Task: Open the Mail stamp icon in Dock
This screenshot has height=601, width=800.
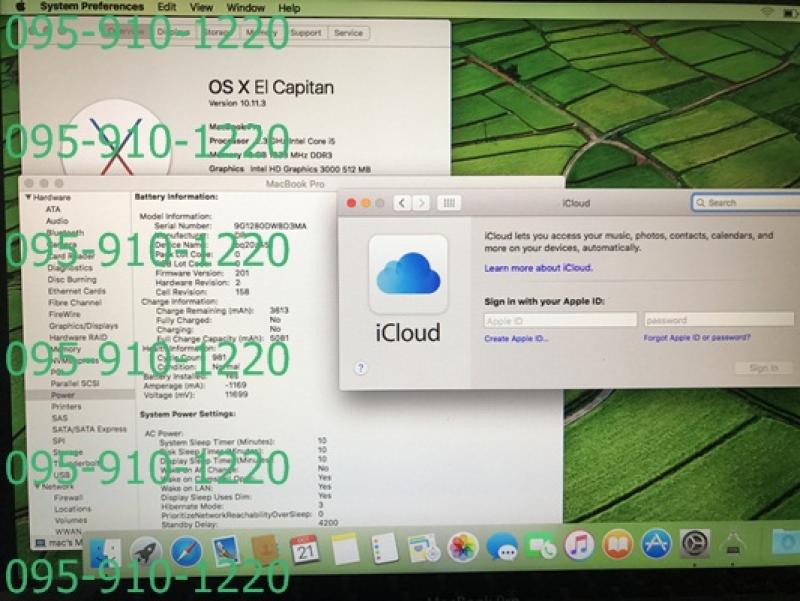Action: [226, 550]
